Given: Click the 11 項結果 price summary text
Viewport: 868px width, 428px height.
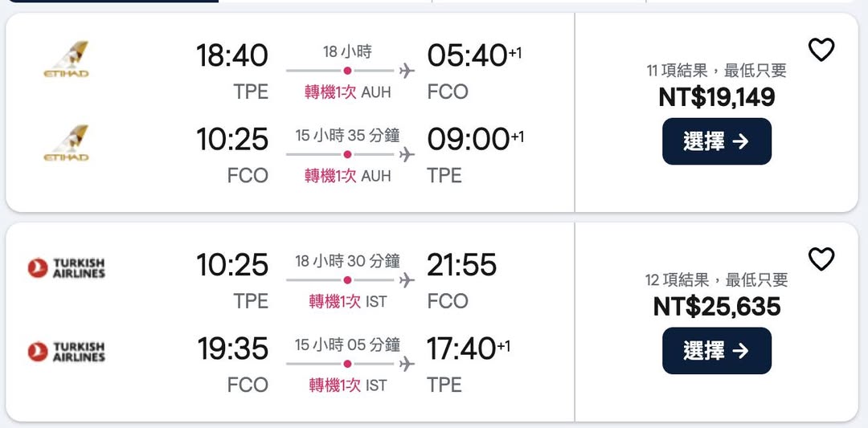Looking at the screenshot, I should 716,71.
